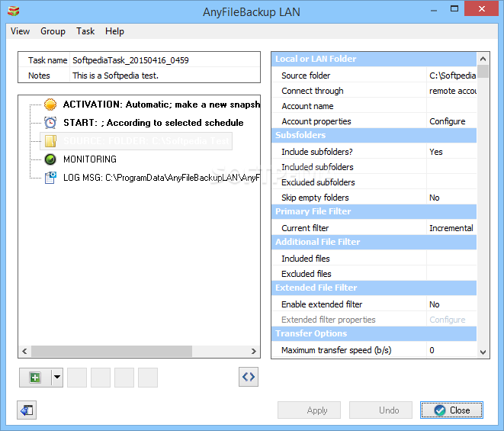This screenshot has height=431, width=504.
Task: Collapse the Primary File Filter section header
Action: [374, 211]
